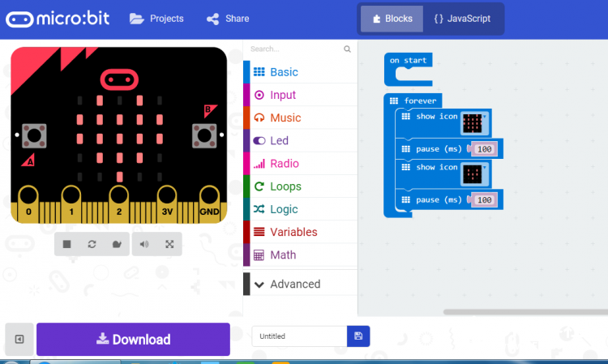The width and height of the screenshot is (608, 364).
Task: Click the search magnifier icon
Action: [347, 49]
